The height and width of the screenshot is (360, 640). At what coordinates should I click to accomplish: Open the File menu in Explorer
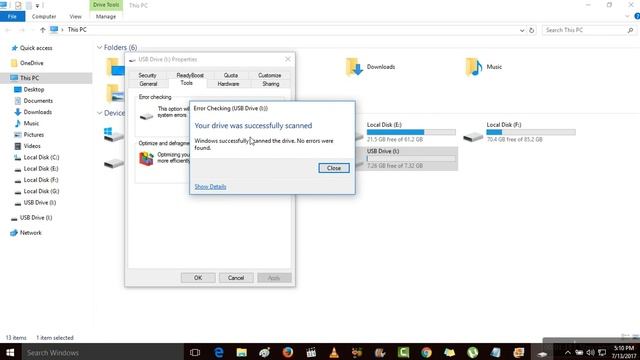pos(12,16)
